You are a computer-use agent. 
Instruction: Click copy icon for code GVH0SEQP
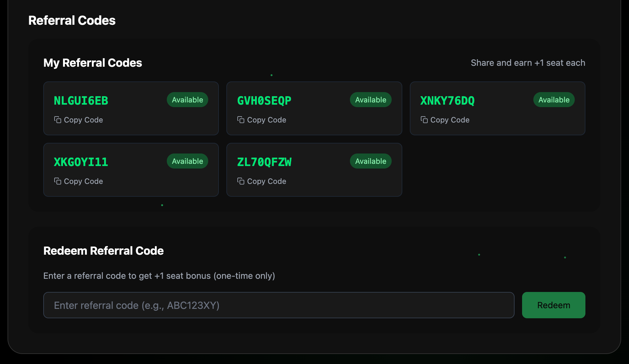[x=240, y=120]
